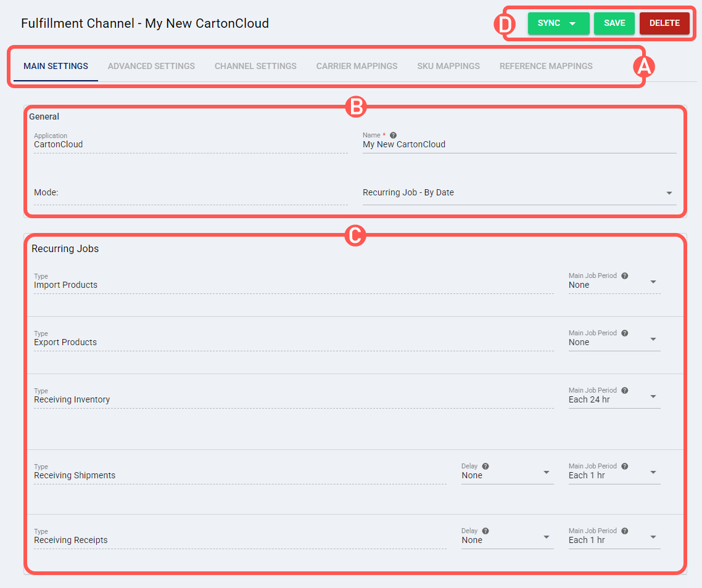Click the Fulfillment Channel page title
This screenshot has width=702, height=588.
click(145, 23)
